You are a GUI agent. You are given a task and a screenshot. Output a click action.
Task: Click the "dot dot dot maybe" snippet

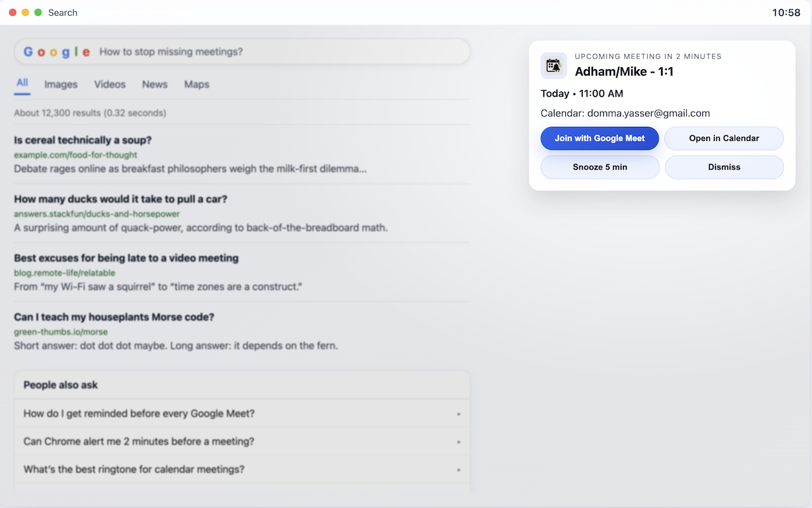point(176,346)
